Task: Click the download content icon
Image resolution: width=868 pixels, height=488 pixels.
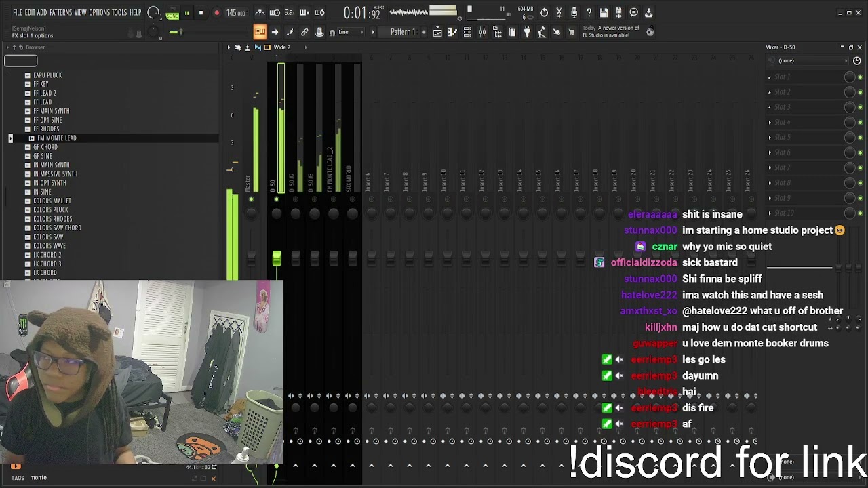Action: pos(648,13)
